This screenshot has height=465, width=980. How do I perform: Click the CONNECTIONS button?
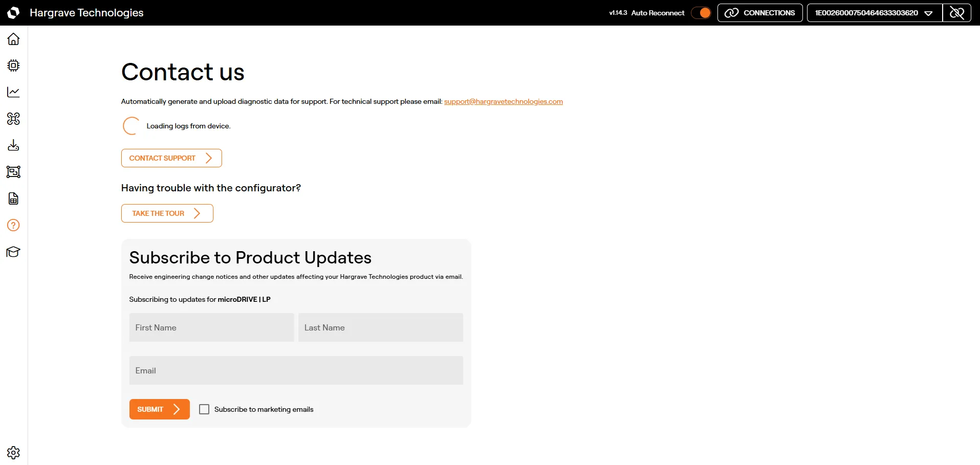760,13
